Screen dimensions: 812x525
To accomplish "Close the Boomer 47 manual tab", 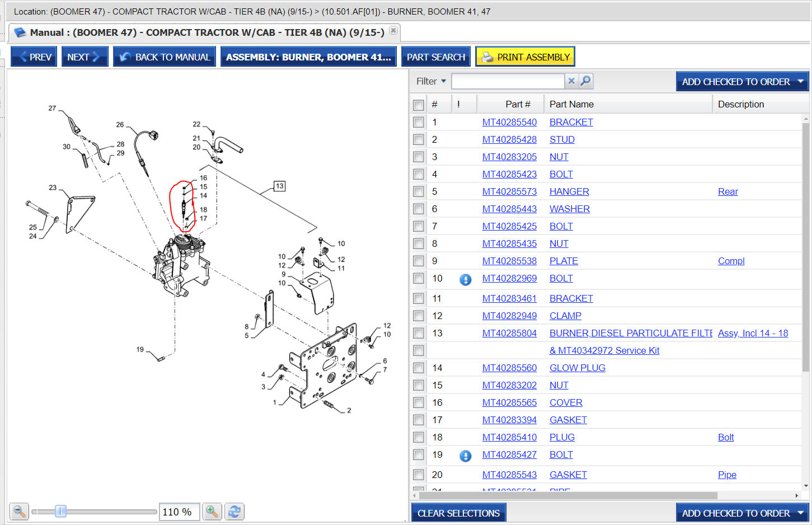I will (393, 31).
